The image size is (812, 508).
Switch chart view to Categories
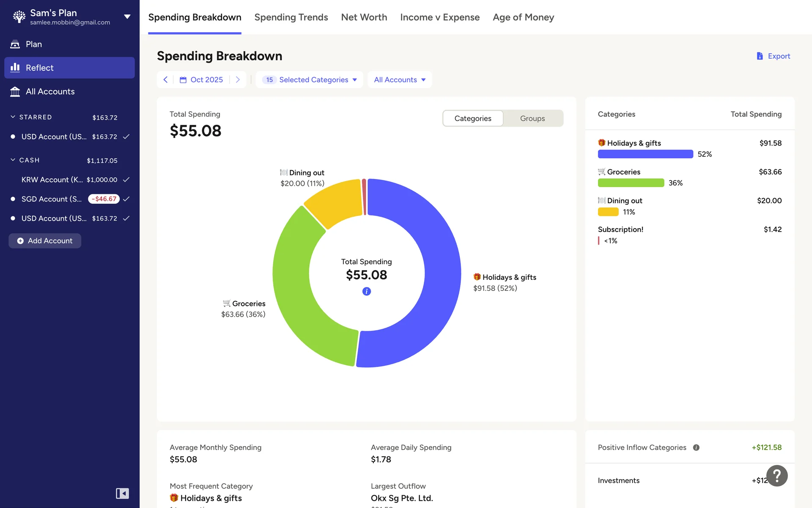coord(473,119)
